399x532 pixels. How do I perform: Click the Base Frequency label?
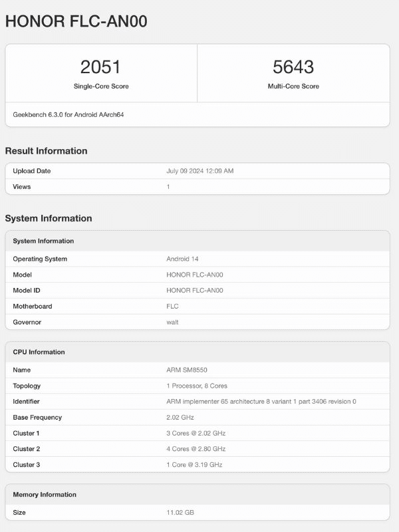coord(37,418)
